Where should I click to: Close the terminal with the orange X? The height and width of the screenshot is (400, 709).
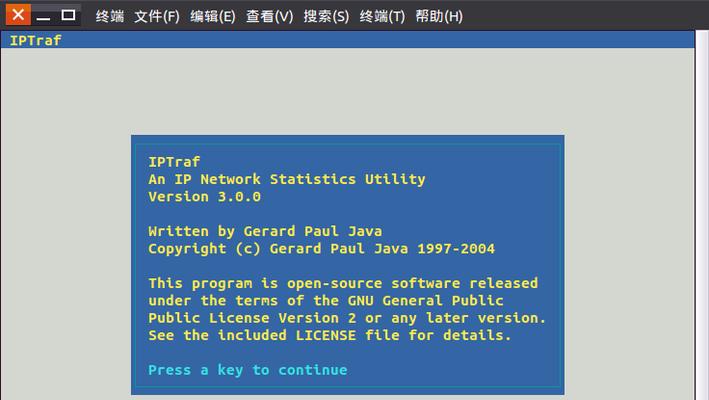(x=18, y=14)
